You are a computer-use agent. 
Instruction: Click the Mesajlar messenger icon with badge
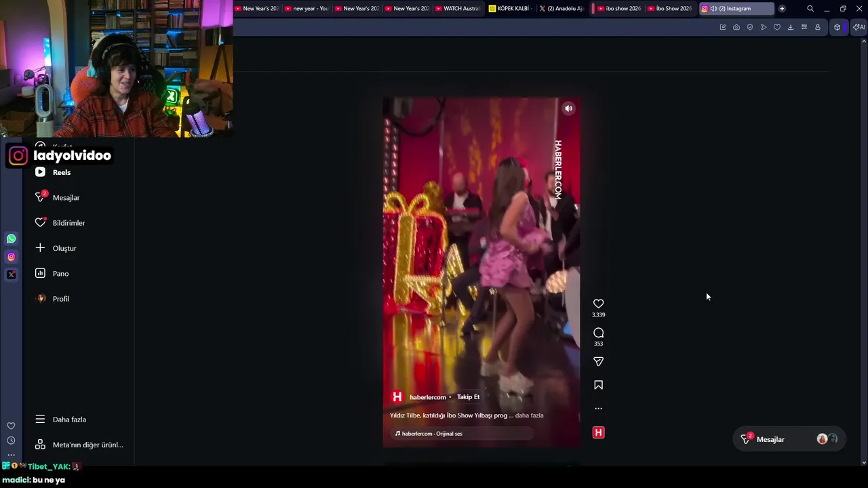(x=40, y=197)
